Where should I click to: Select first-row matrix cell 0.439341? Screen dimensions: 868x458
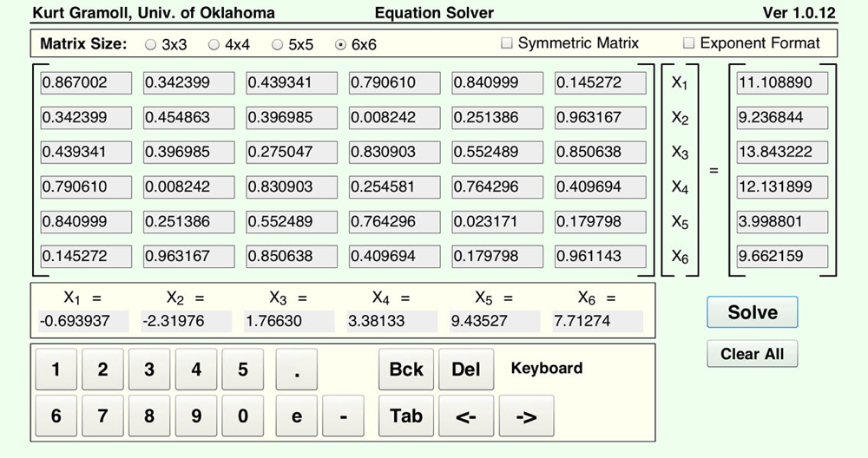292,83
